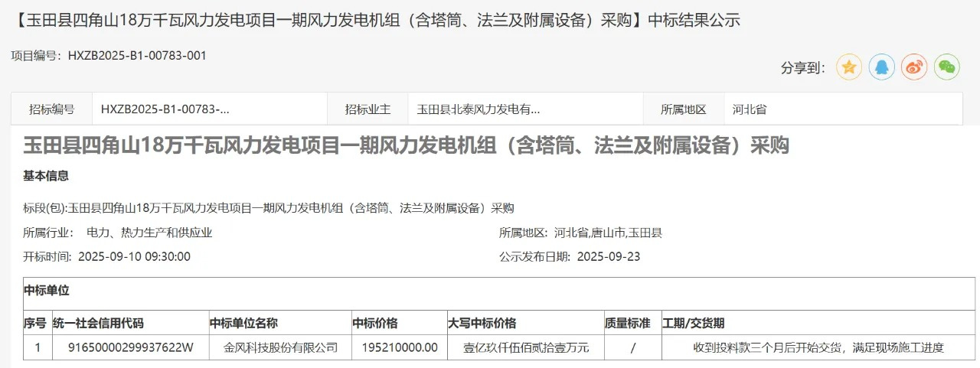Click the 标段(包) description line
The image size is (980, 368).
[269, 208]
